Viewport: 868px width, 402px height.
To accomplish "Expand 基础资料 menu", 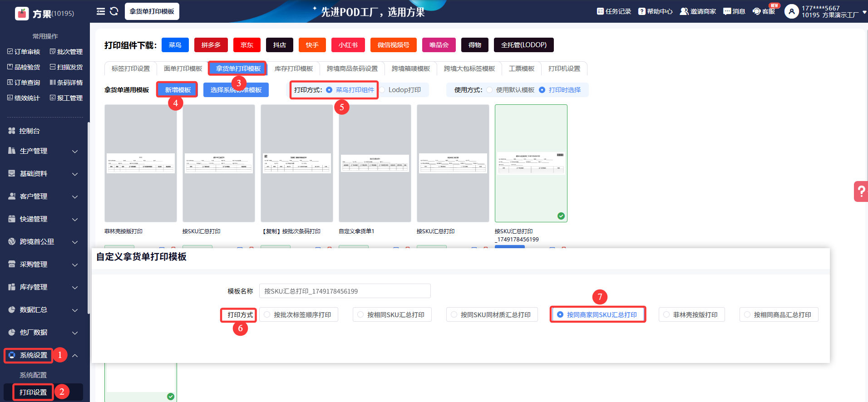I will point(44,174).
